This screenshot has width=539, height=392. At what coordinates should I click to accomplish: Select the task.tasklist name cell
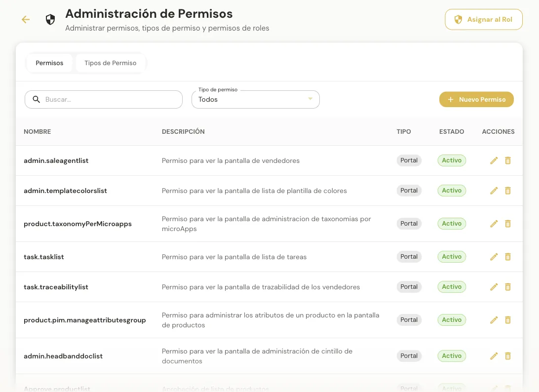(43, 257)
